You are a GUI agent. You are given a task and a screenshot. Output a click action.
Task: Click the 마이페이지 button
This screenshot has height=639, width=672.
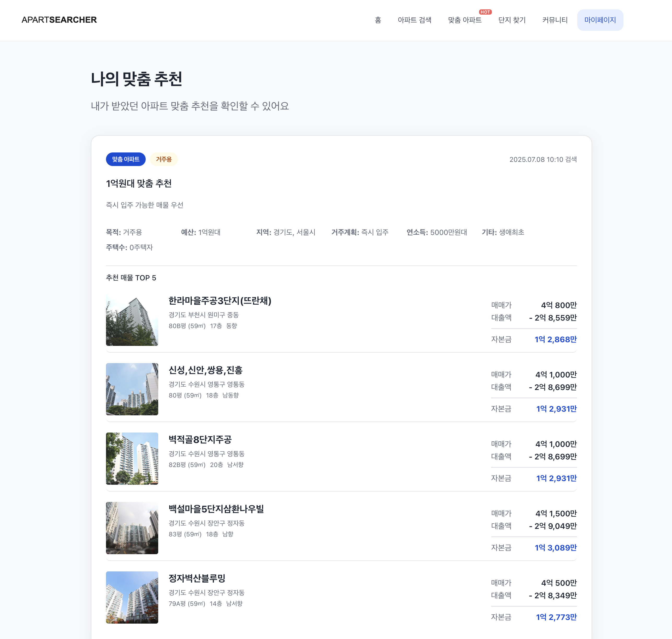(600, 20)
